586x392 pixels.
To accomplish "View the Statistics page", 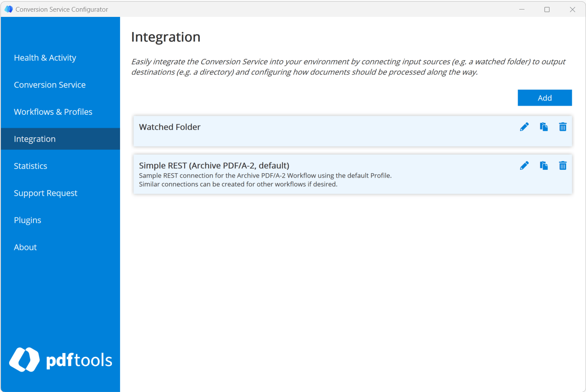I will pos(30,165).
